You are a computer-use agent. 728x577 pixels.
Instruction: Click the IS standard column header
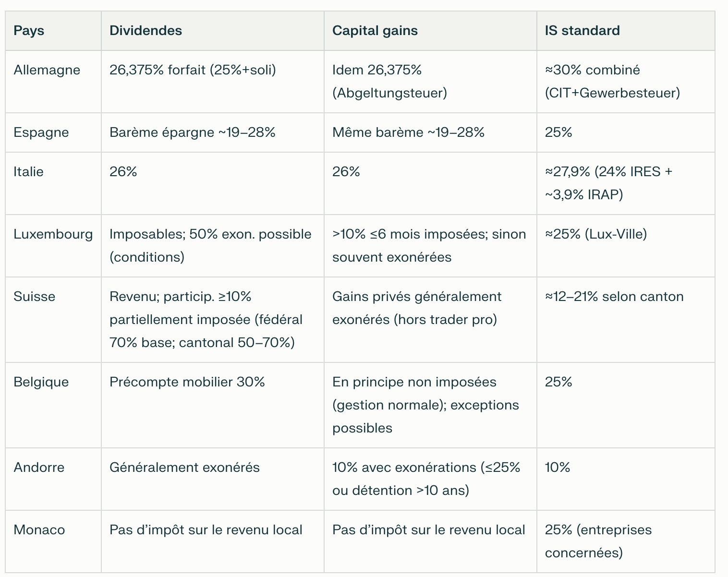click(x=582, y=31)
